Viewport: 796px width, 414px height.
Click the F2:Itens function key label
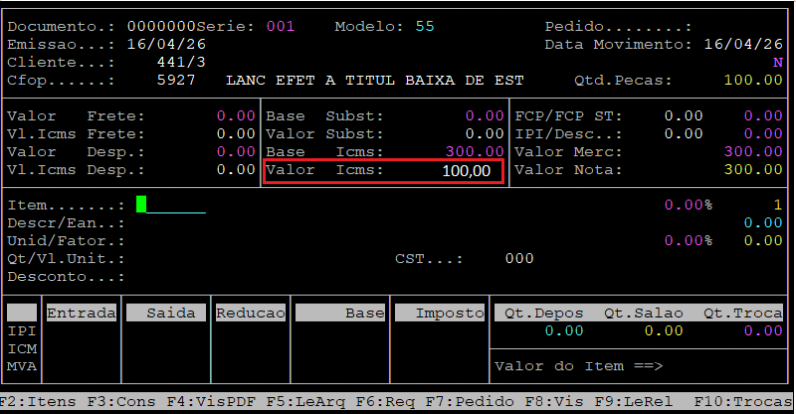pos(35,403)
